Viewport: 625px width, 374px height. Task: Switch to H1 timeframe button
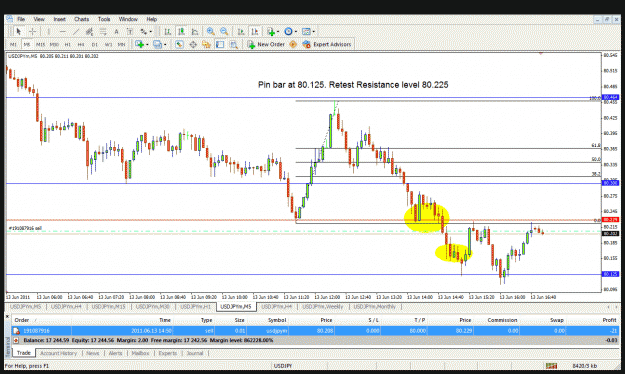pyautogui.click(x=67, y=45)
